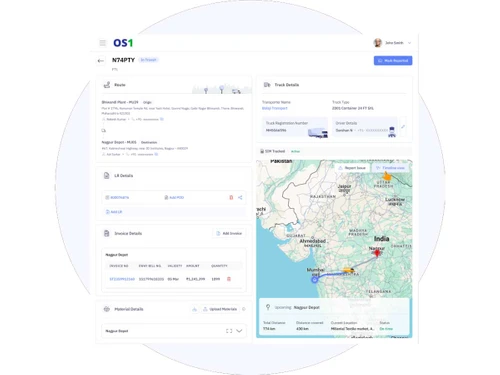Click Add LR link
Viewport: 500px width, 375px height.
[x=114, y=212]
